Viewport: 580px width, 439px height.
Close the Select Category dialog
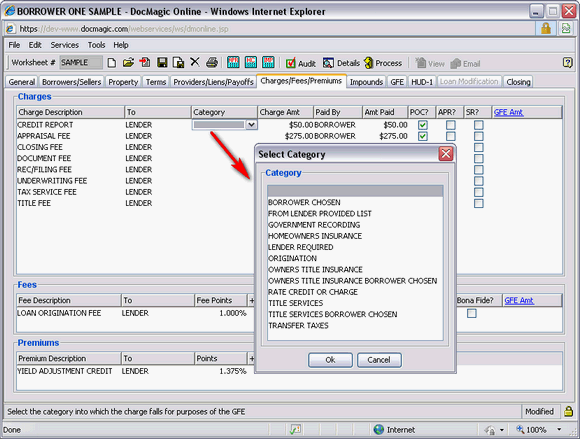point(446,153)
